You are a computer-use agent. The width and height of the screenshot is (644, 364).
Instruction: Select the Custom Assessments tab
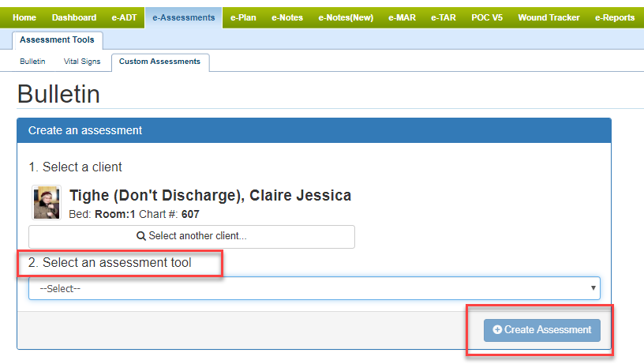(159, 62)
